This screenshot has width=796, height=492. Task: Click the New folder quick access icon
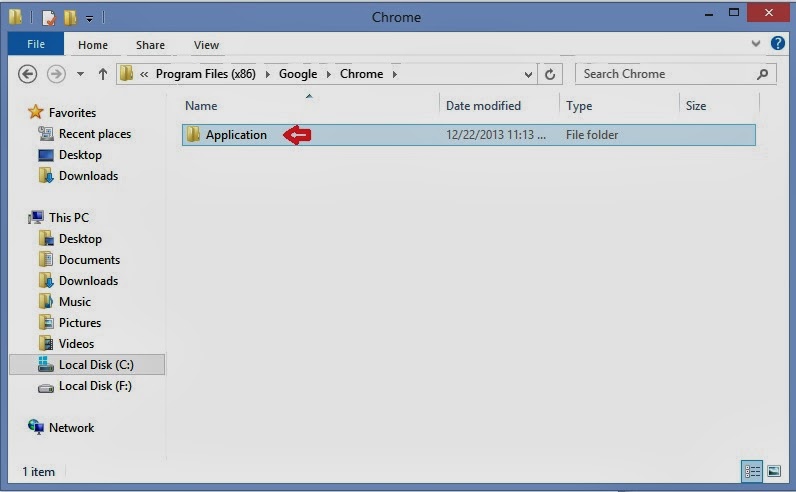coord(70,18)
